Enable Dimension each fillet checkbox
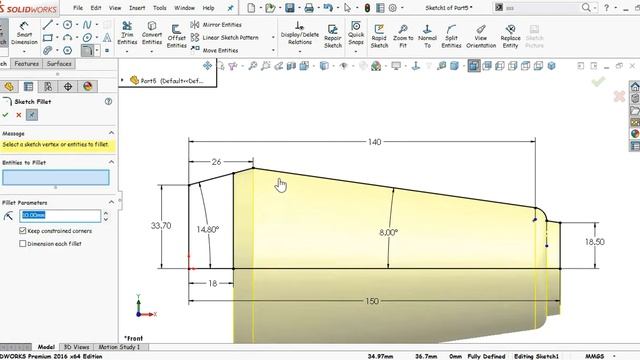The width and height of the screenshot is (640, 360). [x=22, y=244]
